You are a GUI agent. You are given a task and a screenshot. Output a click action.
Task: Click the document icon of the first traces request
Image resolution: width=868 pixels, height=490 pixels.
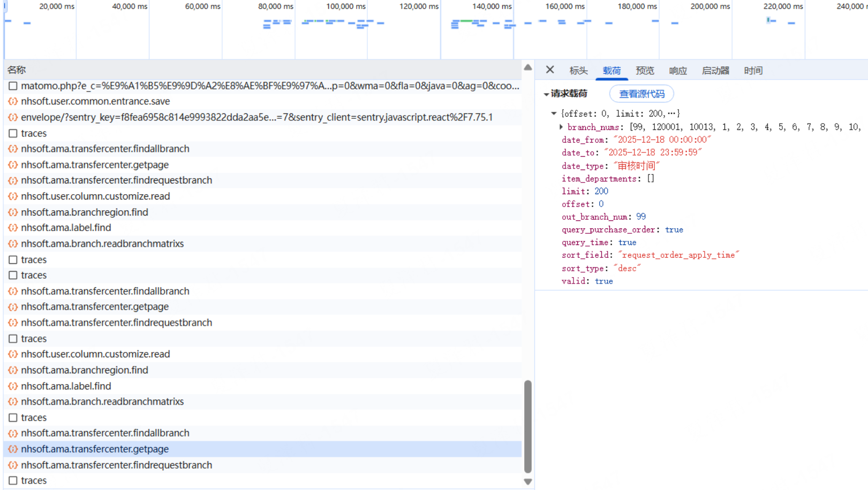point(13,133)
